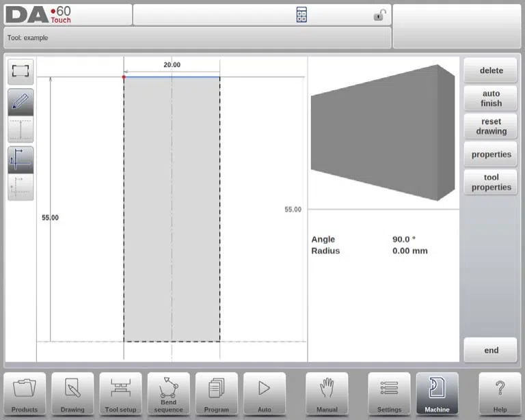Click the padlock unlock icon
The width and height of the screenshot is (525, 420).
[x=379, y=15]
